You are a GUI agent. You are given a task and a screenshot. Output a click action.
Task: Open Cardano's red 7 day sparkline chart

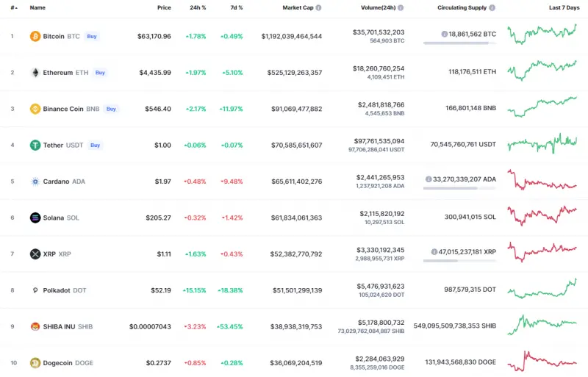point(542,180)
